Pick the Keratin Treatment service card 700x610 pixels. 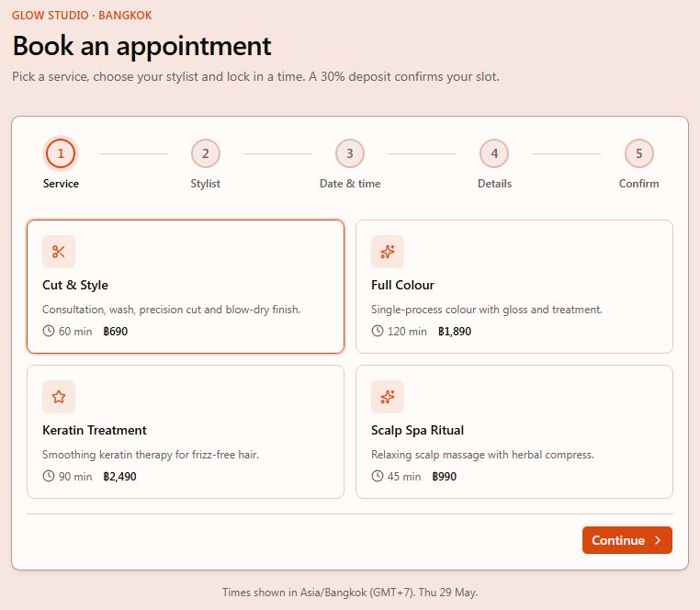tap(186, 432)
